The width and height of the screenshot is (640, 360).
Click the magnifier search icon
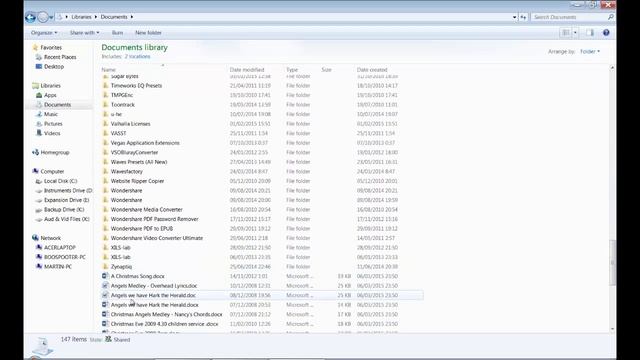611,17
